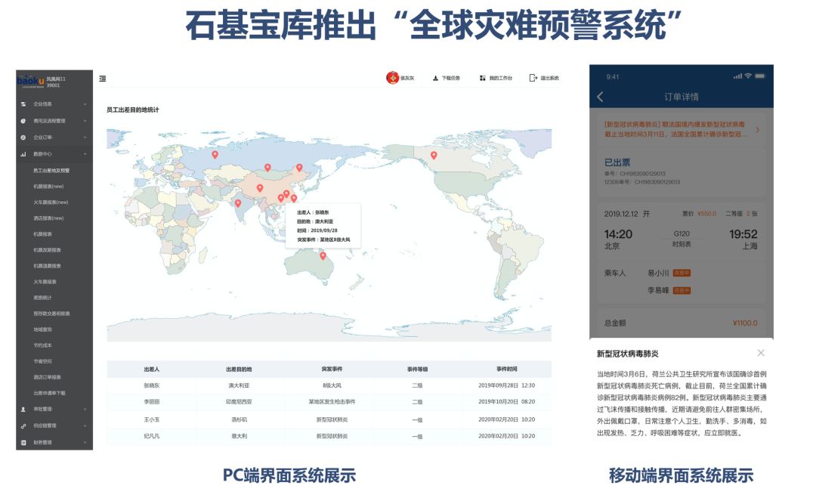Viewport: 816px width, 504px height.
Task: Open 出差申请单下载 in the sidebar
Action: [49, 393]
